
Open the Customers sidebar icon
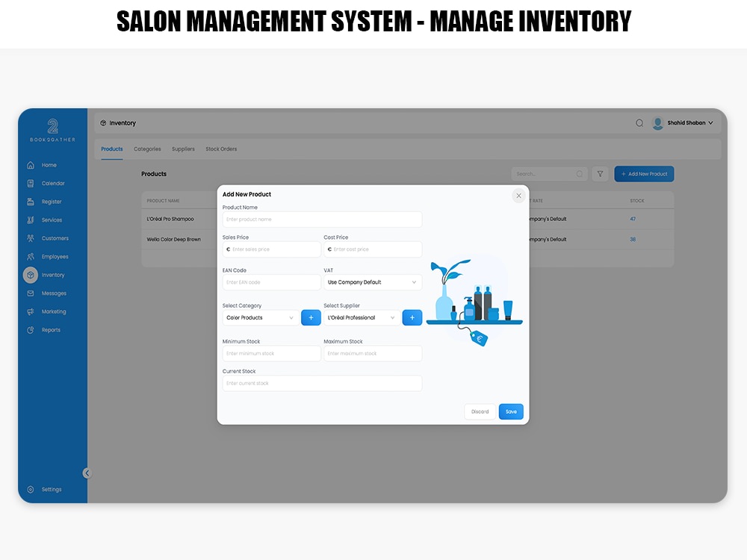tap(31, 238)
